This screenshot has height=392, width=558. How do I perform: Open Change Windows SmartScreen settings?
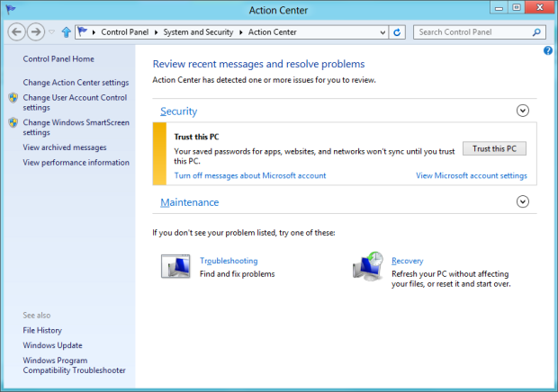point(76,128)
